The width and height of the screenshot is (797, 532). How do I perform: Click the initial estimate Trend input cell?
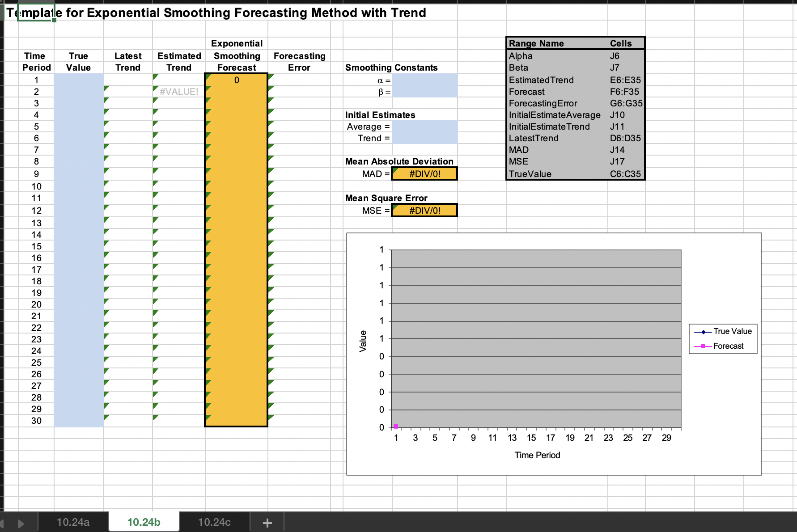425,138
